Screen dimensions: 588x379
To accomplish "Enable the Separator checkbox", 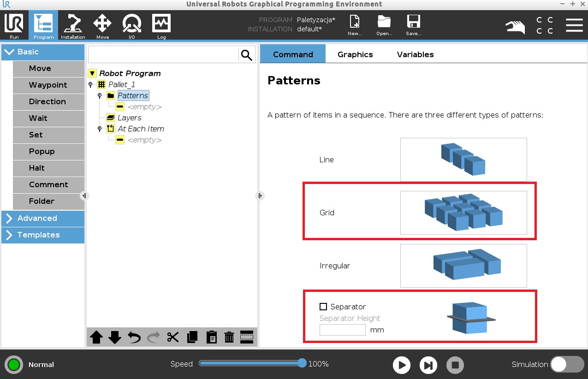I will (x=323, y=307).
